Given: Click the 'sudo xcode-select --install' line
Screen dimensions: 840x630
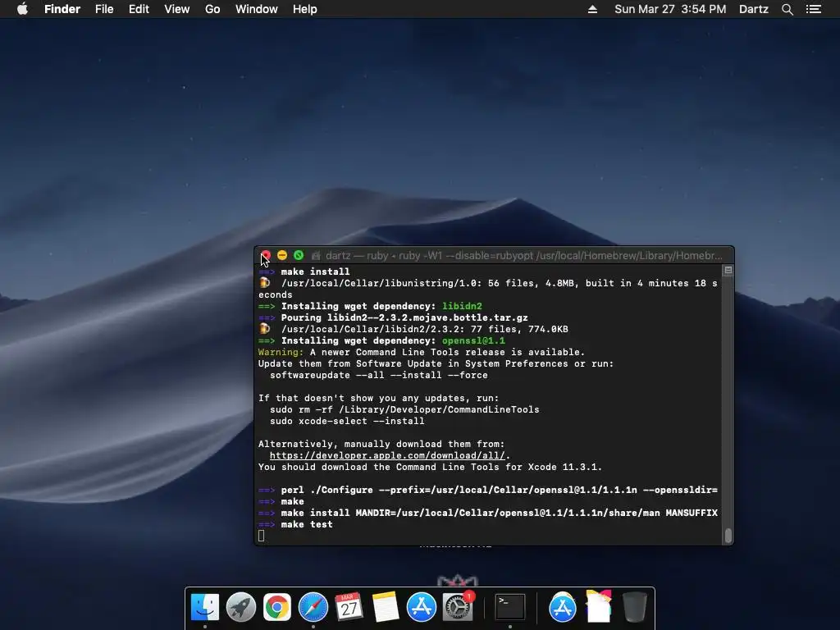Looking at the screenshot, I should coord(347,421).
